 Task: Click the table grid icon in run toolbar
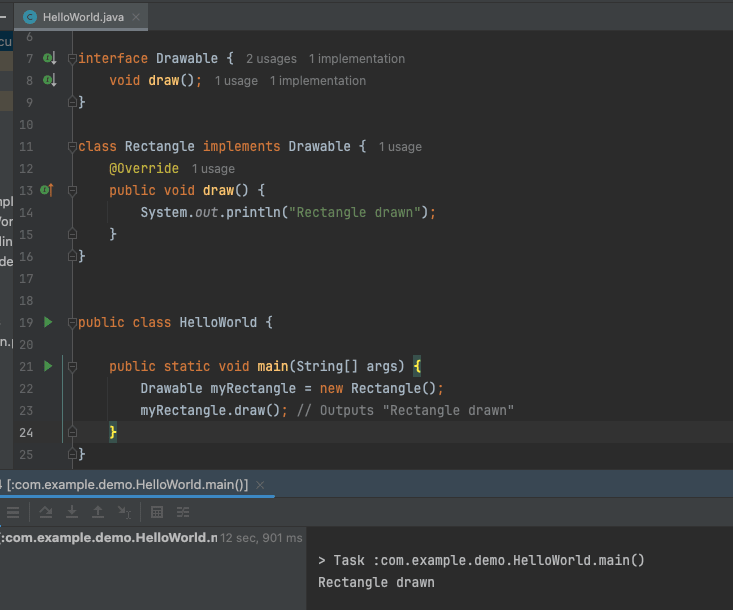(157, 512)
